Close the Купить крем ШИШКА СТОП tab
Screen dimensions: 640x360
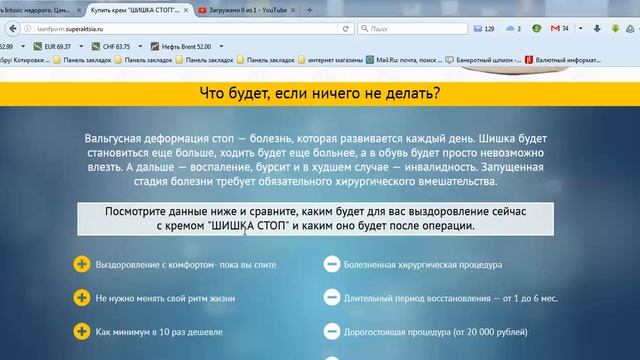pyautogui.click(x=186, y=10)
